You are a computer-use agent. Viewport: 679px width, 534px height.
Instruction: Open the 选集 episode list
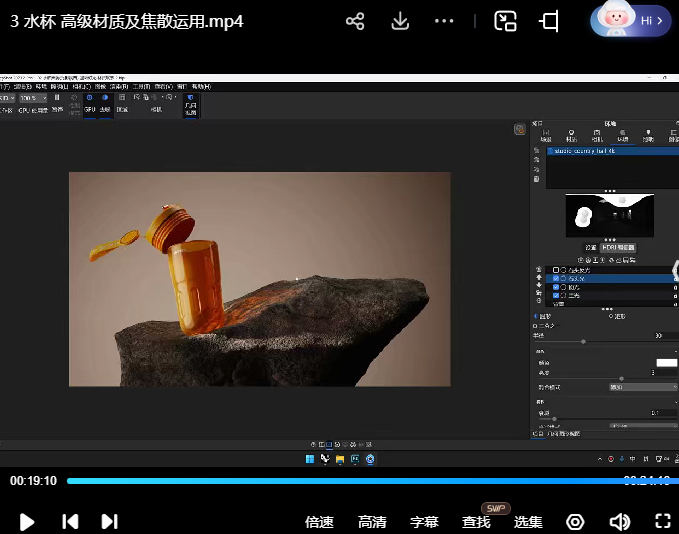point(528,521)
